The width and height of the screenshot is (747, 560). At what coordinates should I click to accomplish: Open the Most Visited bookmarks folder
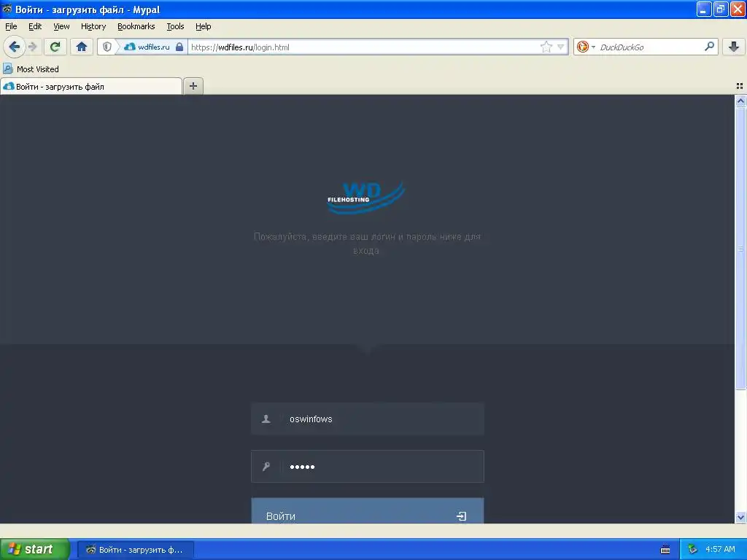31,69
